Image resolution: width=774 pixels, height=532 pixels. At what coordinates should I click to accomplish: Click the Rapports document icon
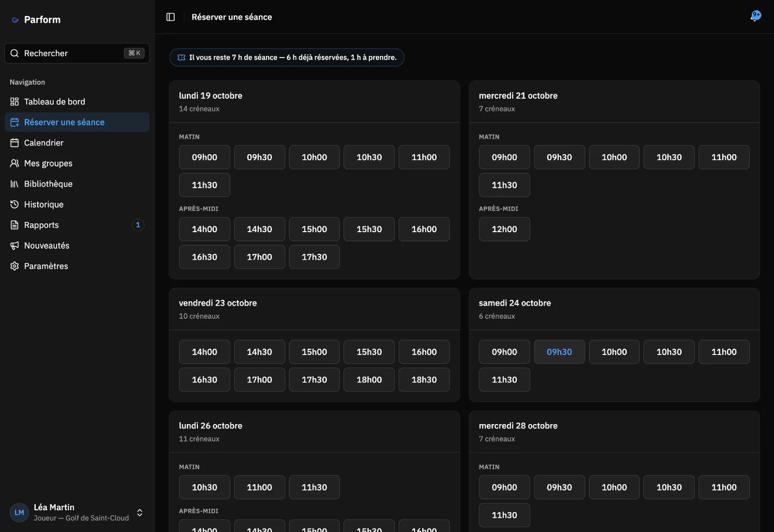15,225
